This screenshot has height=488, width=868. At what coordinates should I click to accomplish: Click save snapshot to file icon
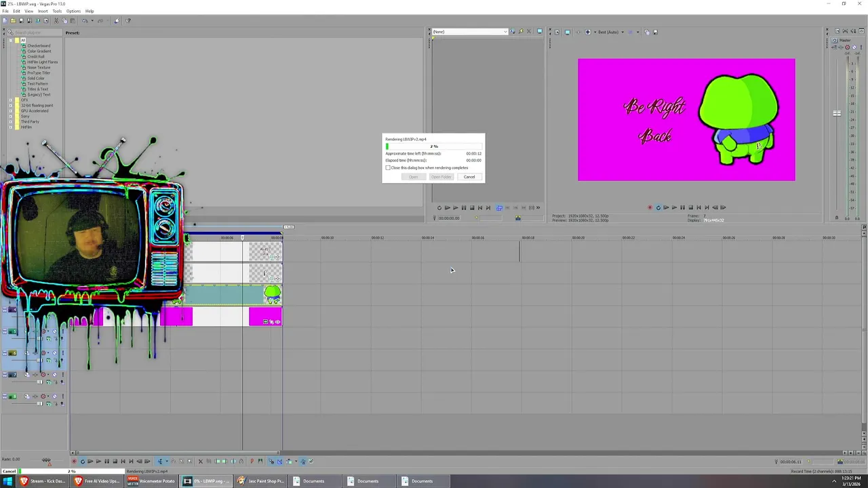coord(656,32)
